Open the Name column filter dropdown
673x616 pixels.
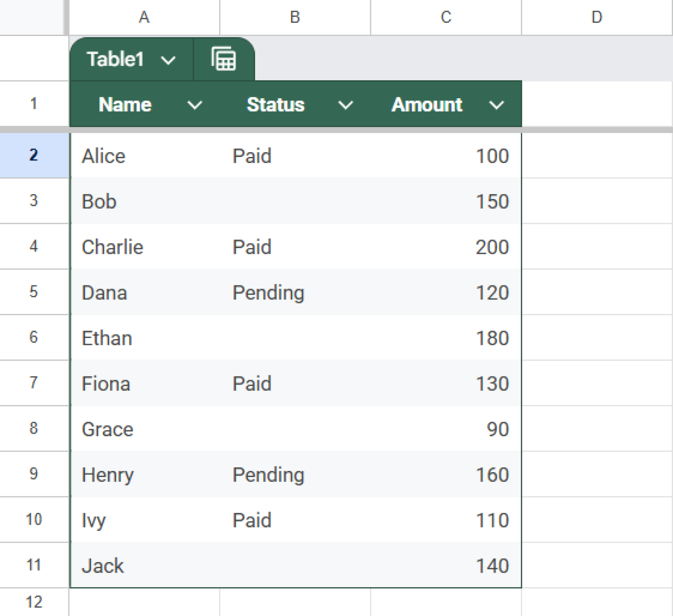(x=195, y=105)
